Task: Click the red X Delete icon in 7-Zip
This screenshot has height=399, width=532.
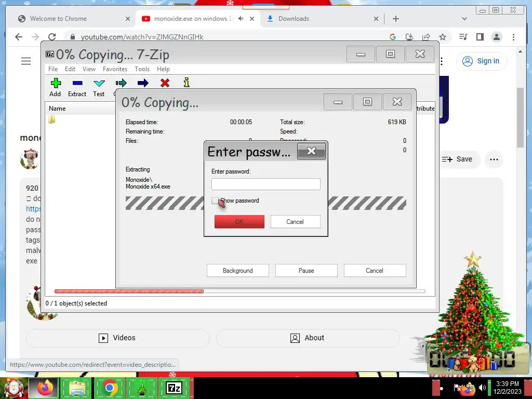Action: (x=165, y=83)
